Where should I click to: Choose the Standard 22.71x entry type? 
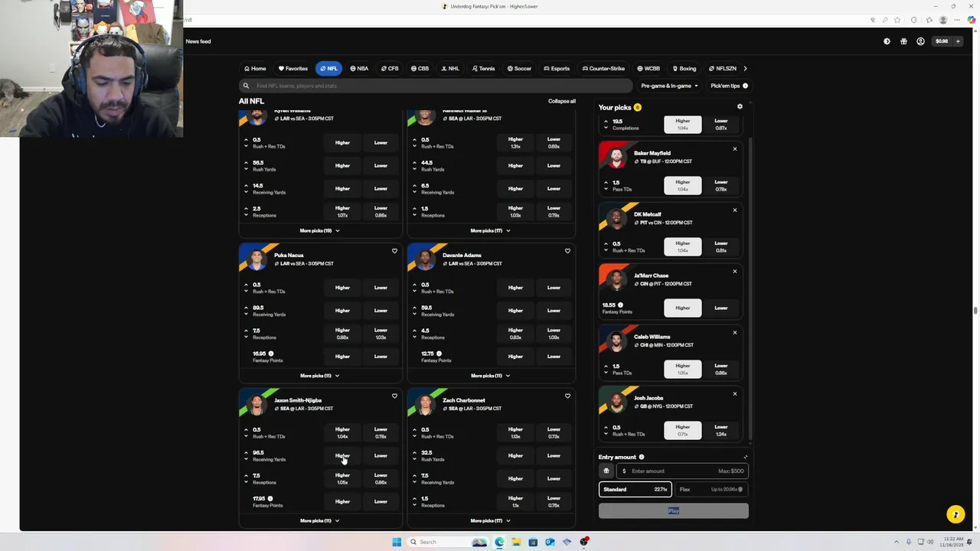coord(635,489)
